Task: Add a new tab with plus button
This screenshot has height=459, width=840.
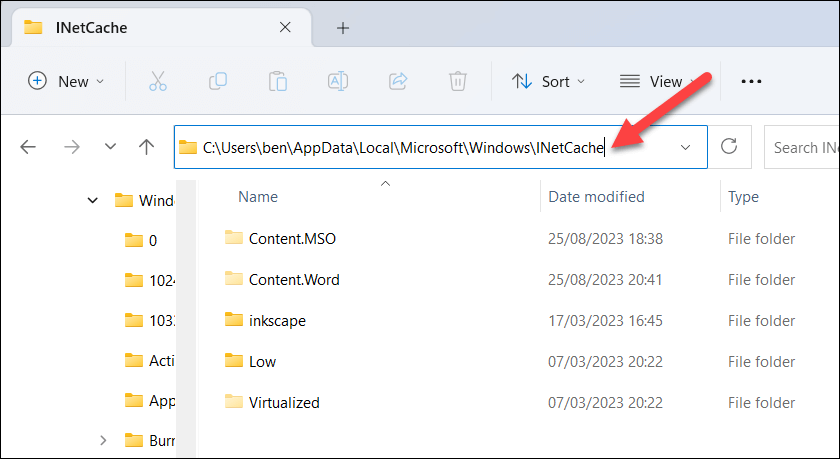Action: 343,28
